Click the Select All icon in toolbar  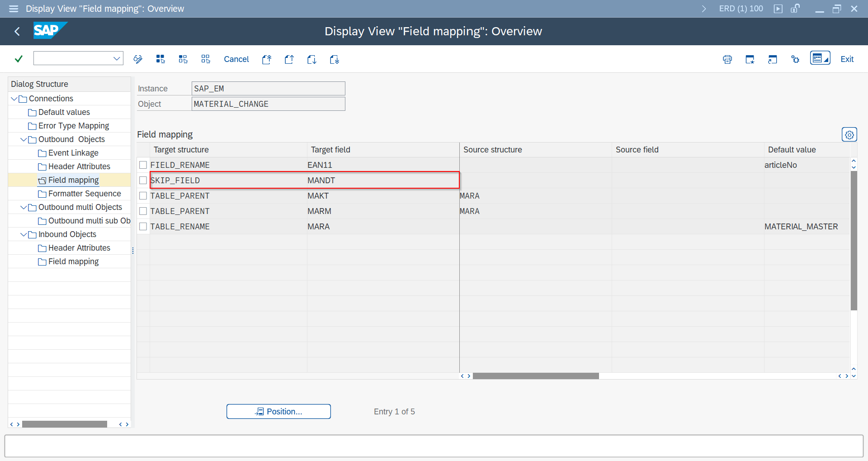tap(160, 59)
